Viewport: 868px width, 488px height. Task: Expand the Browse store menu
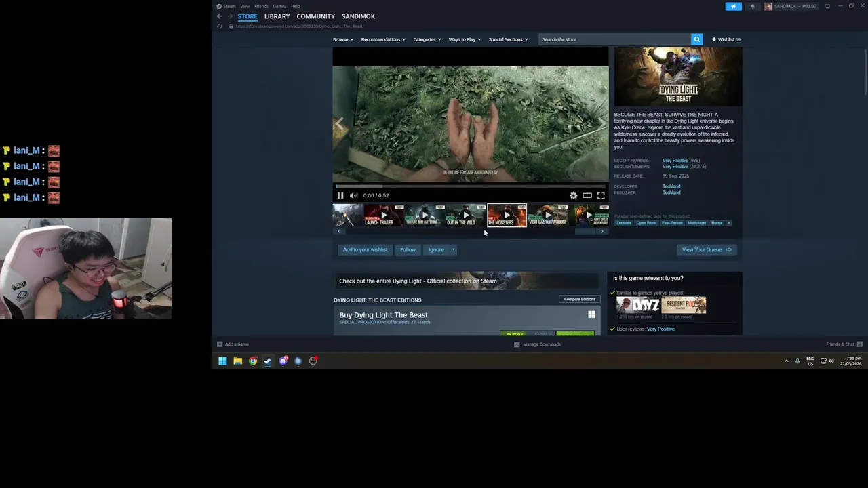(343, 39)
